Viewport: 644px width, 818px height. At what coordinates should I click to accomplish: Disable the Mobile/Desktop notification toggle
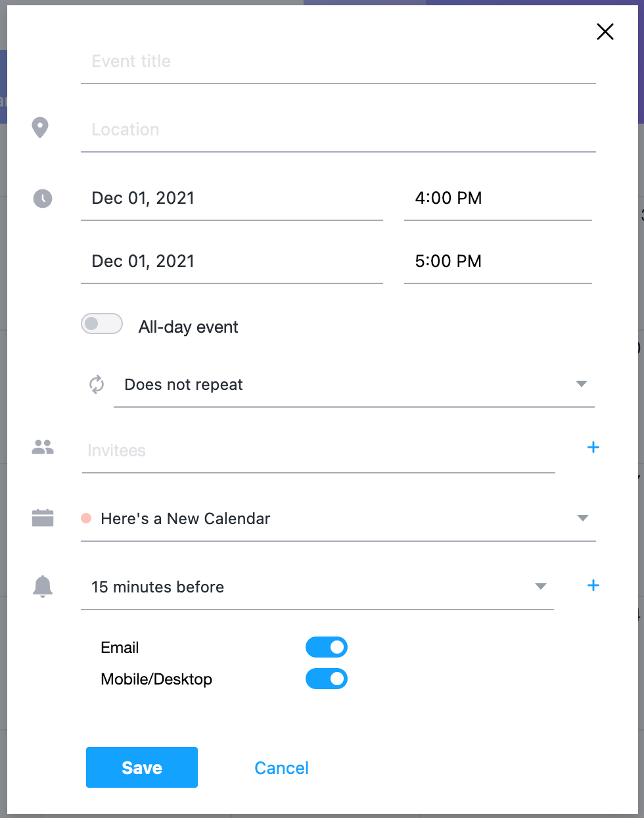tap(327, 679)
